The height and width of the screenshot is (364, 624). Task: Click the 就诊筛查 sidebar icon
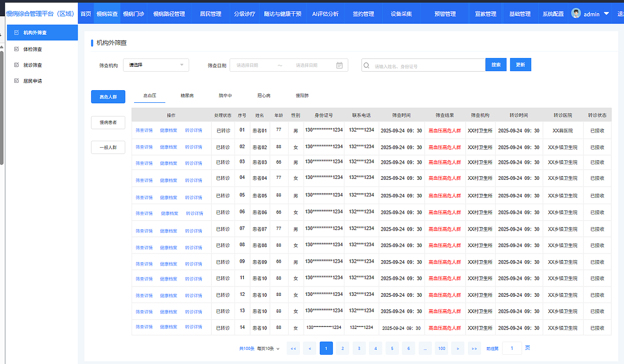pos(17,65)
